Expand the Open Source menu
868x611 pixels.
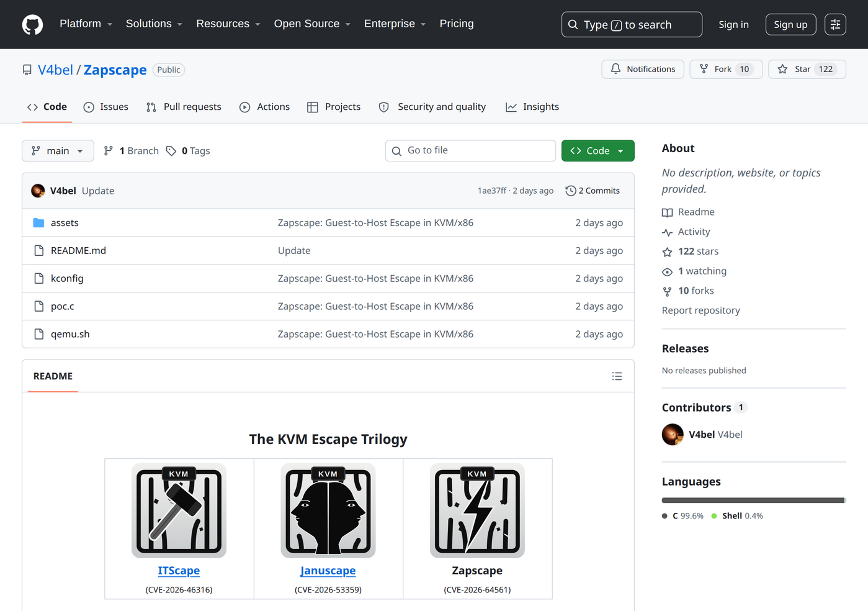pos(312,24)
